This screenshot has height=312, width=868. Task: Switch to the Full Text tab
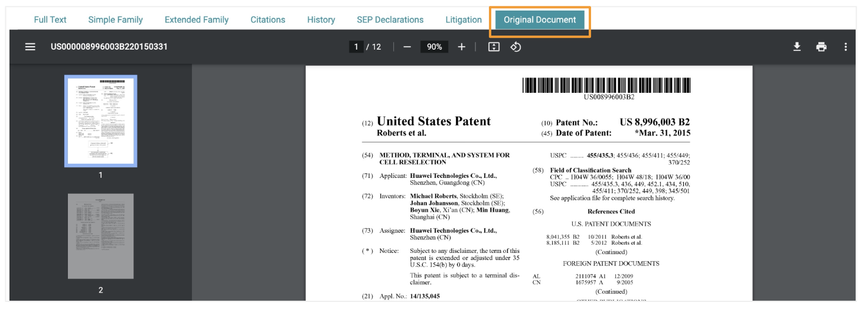[50, 19]
